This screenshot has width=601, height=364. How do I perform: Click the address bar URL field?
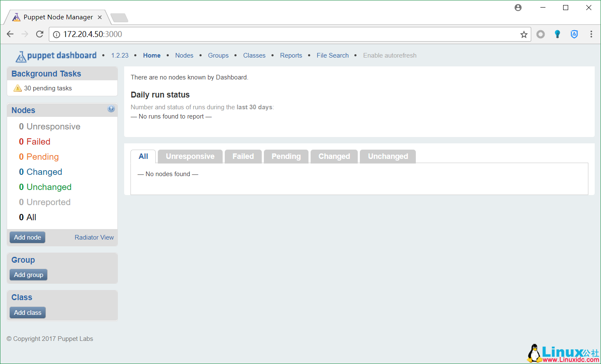[286, 34]
